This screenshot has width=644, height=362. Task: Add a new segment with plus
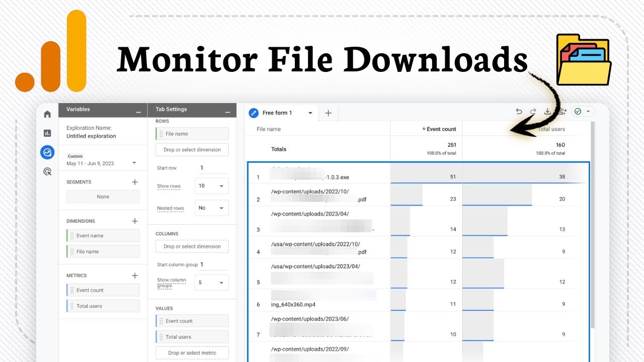[135, 182]
